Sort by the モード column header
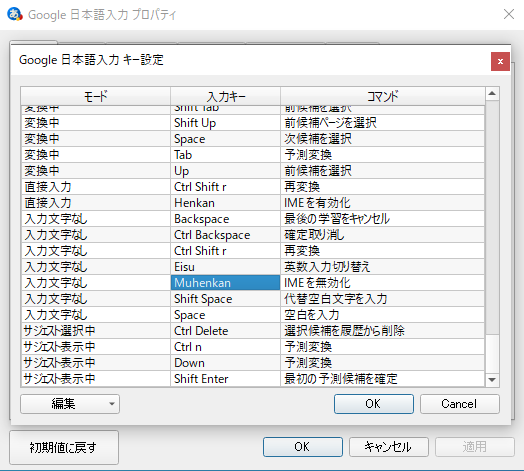The image size is (524, 471). (x=96, y=96)
